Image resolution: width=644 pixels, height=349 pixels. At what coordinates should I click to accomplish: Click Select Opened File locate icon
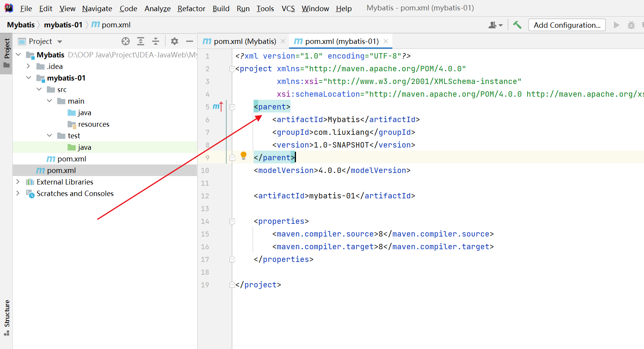coord(126,41)
